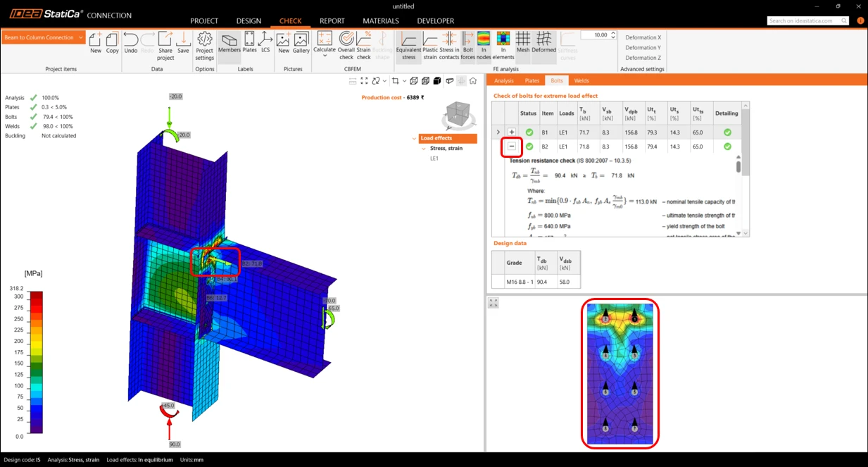868x467 pixels.
Task: Collapse the Stress, strain tree node
Action: point(424,149)
